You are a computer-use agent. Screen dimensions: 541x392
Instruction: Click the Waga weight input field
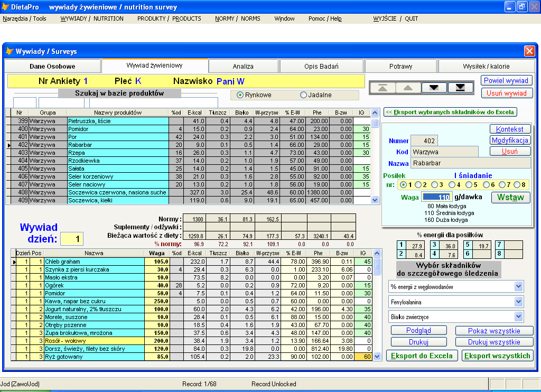coord(436,197)
